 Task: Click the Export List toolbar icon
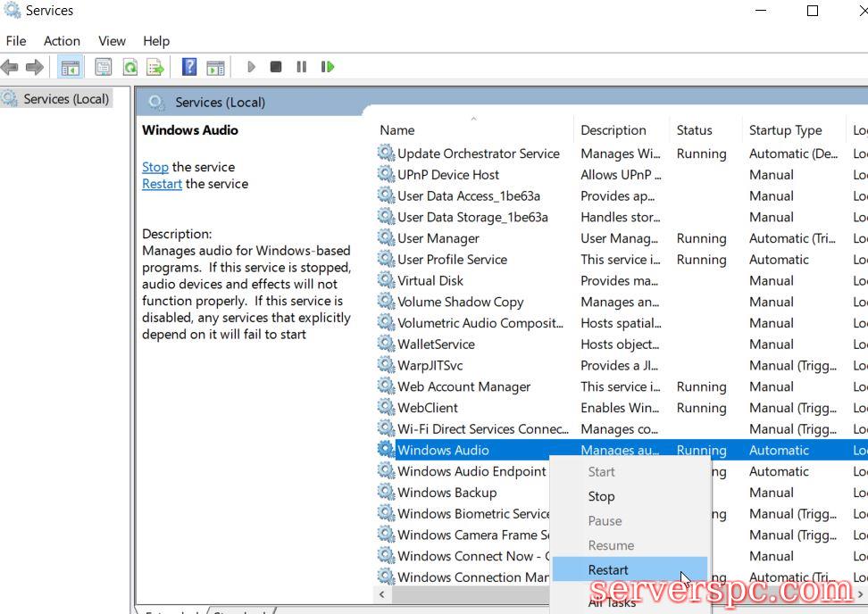pyautogui.click(x=155, y=67)
